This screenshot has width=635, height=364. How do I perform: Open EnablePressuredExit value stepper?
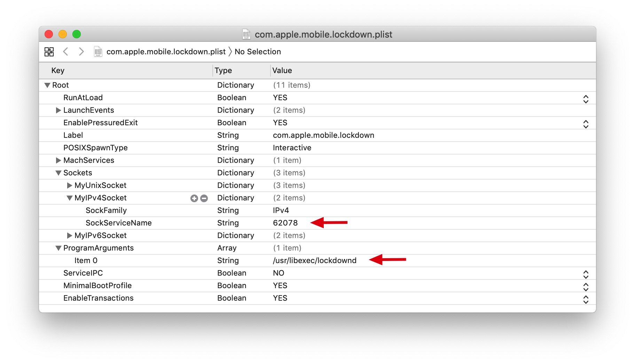click(x=586, y=124)
